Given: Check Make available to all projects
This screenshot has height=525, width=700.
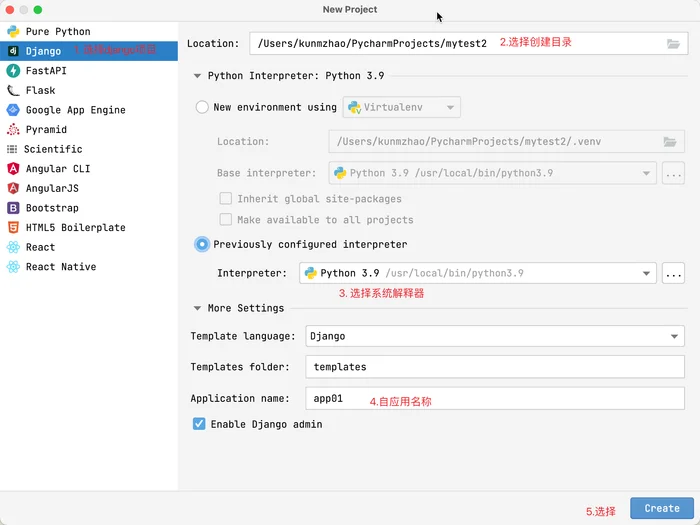Looking at the screenshot, I should [x=225, y=220].
